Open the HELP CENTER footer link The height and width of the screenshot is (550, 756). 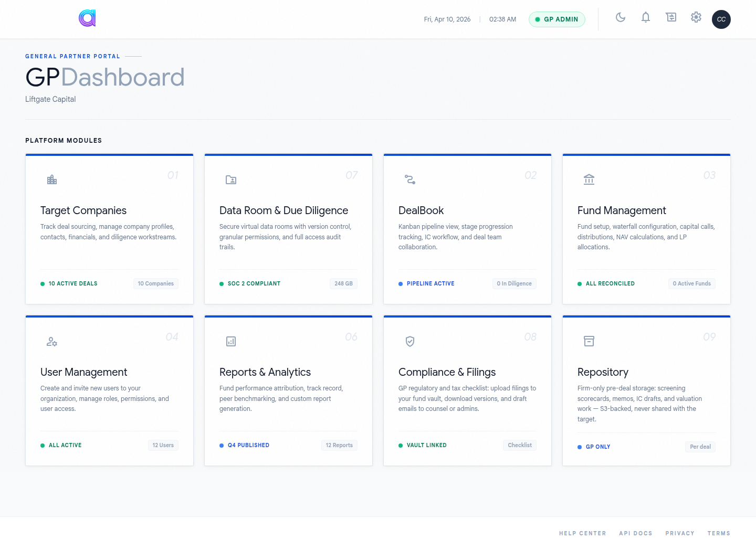tap(583, 533)
